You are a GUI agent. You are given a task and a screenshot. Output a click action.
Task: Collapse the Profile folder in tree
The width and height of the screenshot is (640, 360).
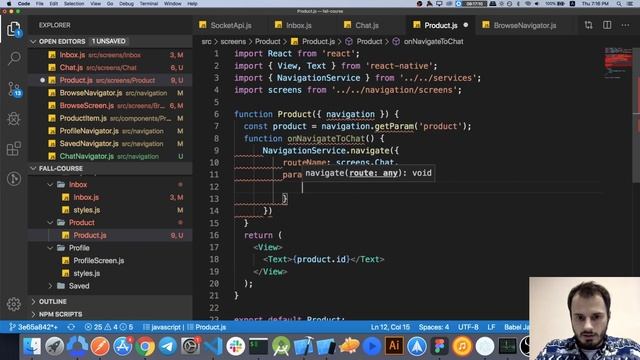pos(50,248)
